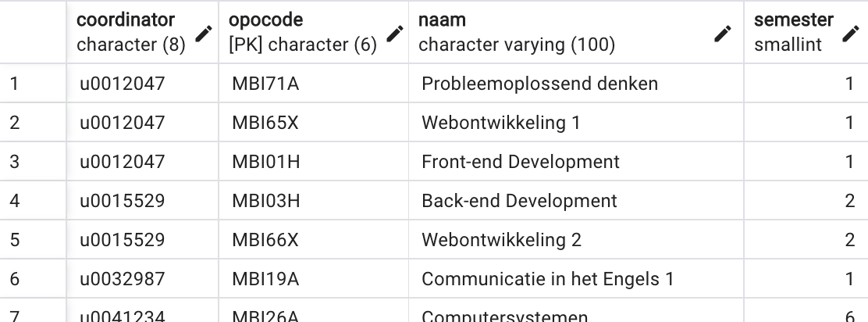Click coordinator cell u0032987

(122, 279)
